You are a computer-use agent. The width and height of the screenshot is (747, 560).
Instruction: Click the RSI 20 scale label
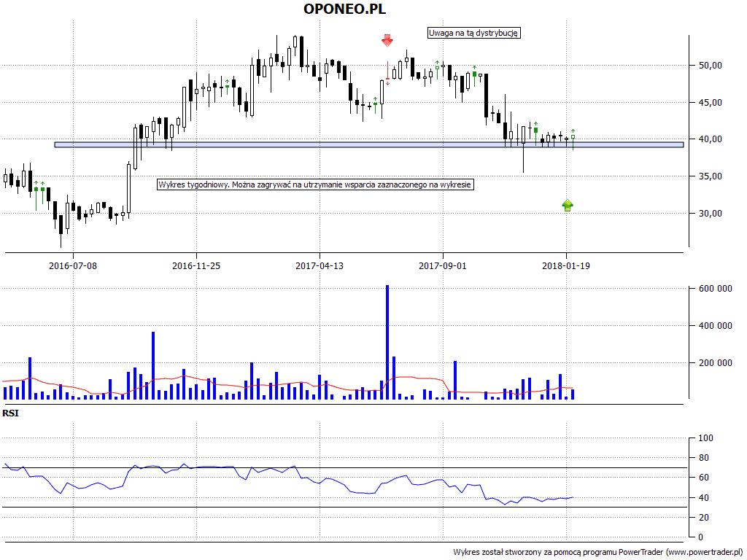704,517
